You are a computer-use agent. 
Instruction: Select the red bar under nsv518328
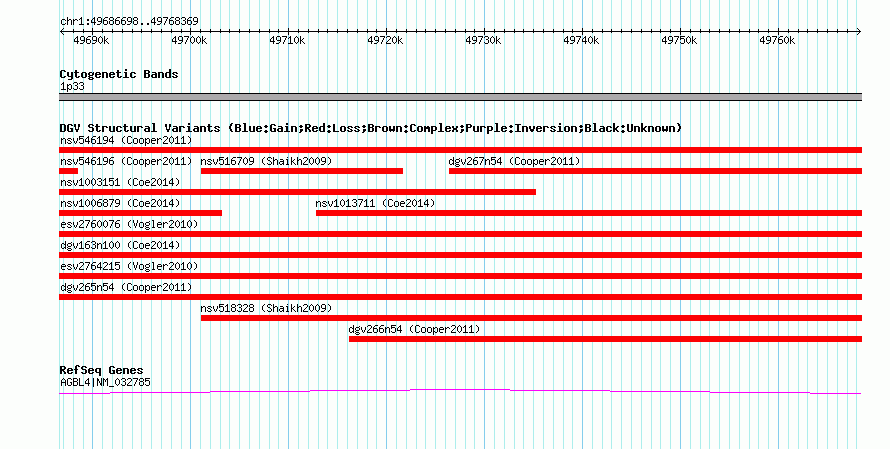click(531, 318)
